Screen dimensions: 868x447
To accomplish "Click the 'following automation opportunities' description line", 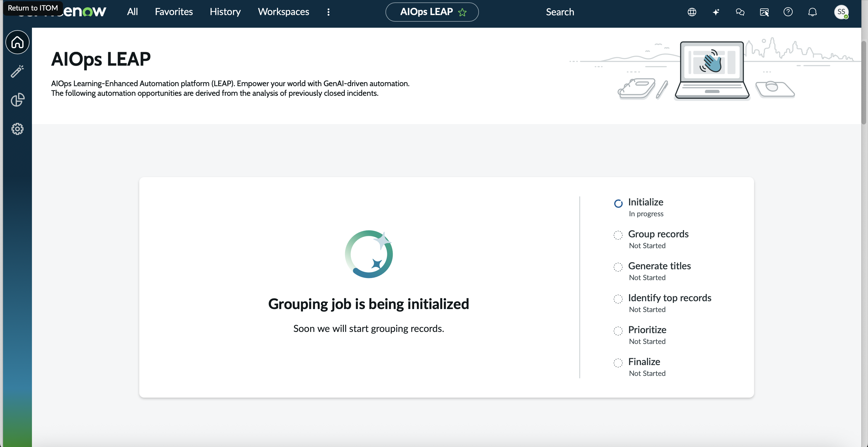I will pos(215,93).
